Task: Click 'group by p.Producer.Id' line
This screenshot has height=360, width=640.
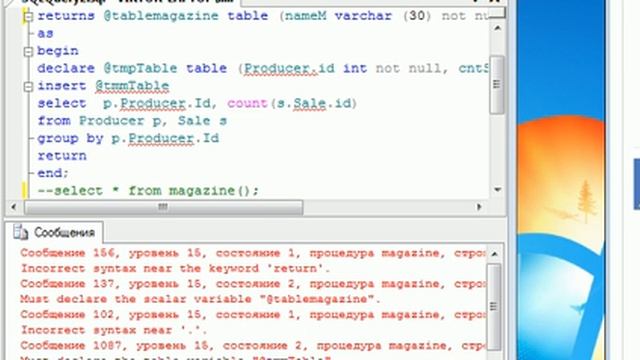Action: click(x=128, y=138)
